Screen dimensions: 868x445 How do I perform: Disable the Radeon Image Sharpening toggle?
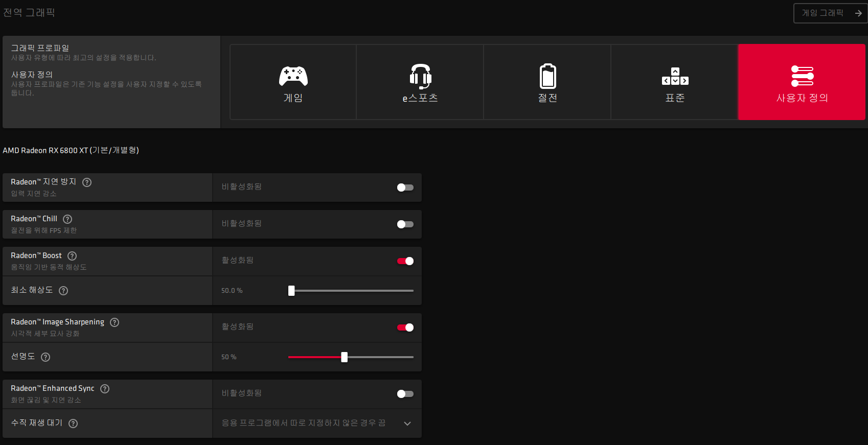tap(405, 327)
